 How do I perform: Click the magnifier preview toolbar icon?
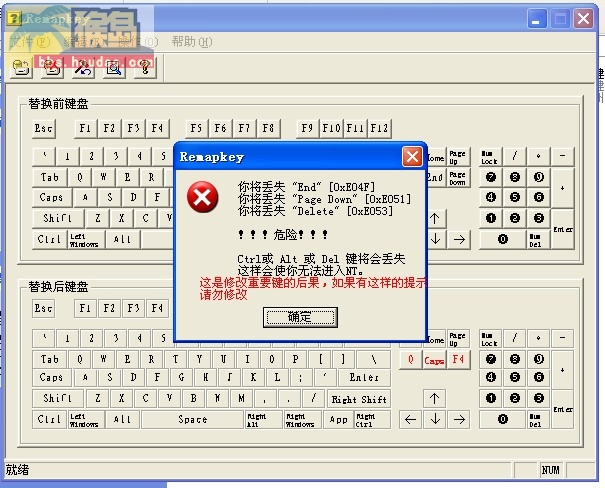click(114, 68)
